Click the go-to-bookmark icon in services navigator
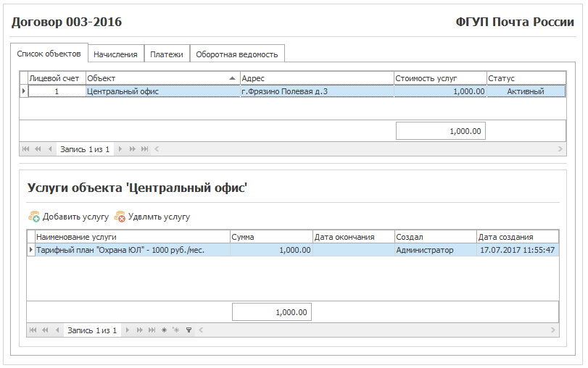This screenshot has width=588, height=368. (x=176, y=330)
